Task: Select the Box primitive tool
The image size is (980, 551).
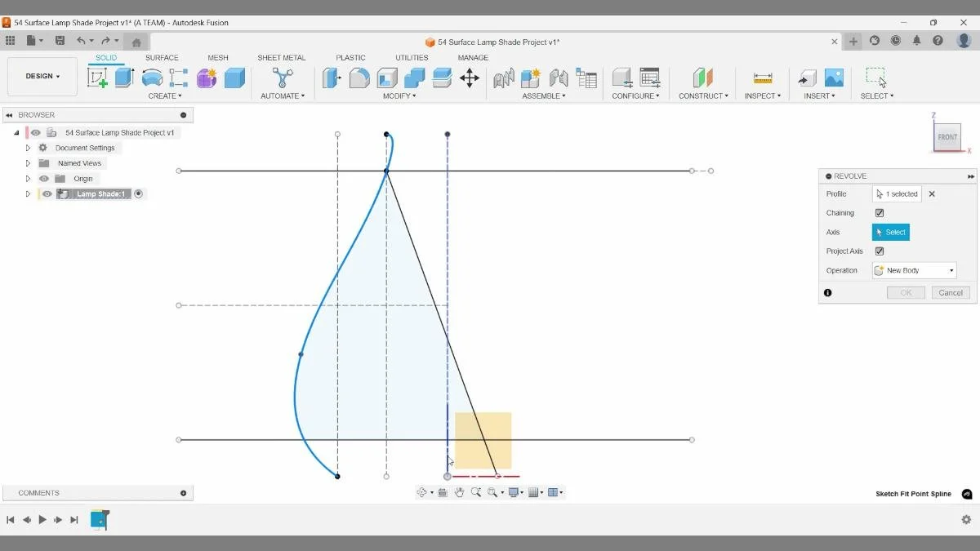Action: (234, 78)
